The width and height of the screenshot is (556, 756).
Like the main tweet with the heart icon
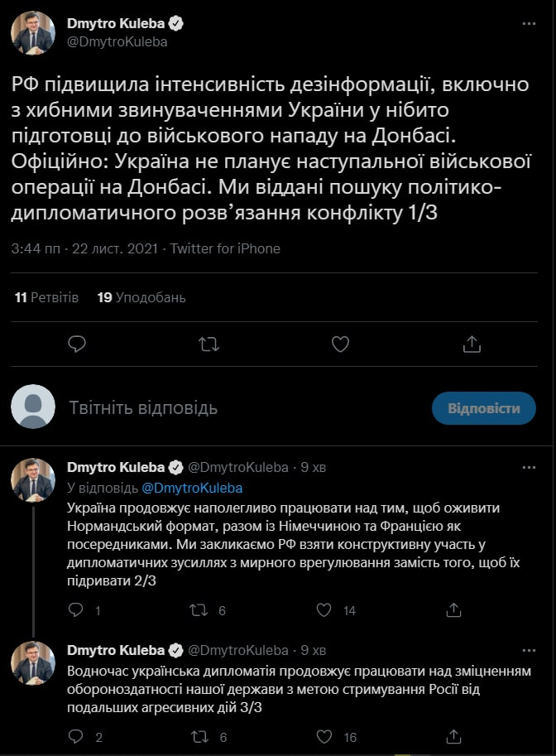click(339, 343)
